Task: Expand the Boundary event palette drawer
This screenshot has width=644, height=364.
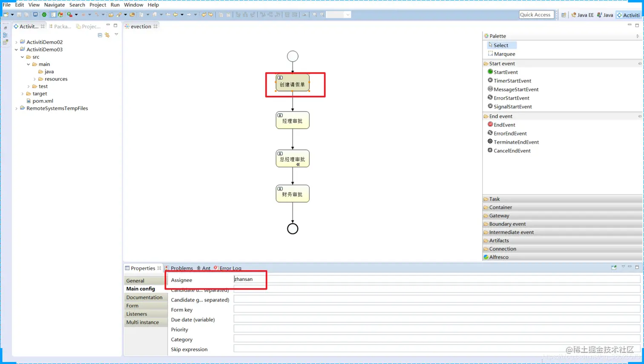Action: pos(562,224)
